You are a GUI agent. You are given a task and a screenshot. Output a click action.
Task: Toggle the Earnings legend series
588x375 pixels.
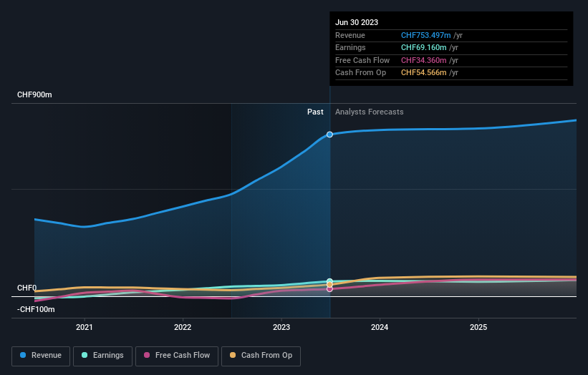pyautogui.click(x=102, y=356)
